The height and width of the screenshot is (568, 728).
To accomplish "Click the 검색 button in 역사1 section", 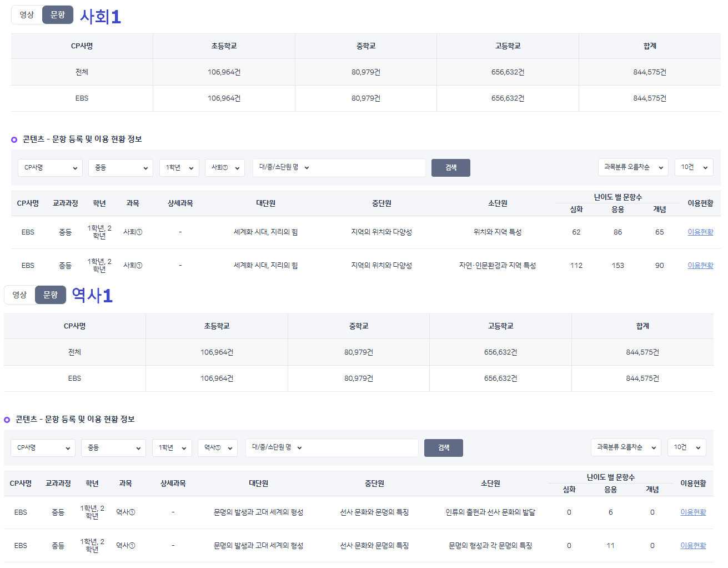I will pos(444,448).
